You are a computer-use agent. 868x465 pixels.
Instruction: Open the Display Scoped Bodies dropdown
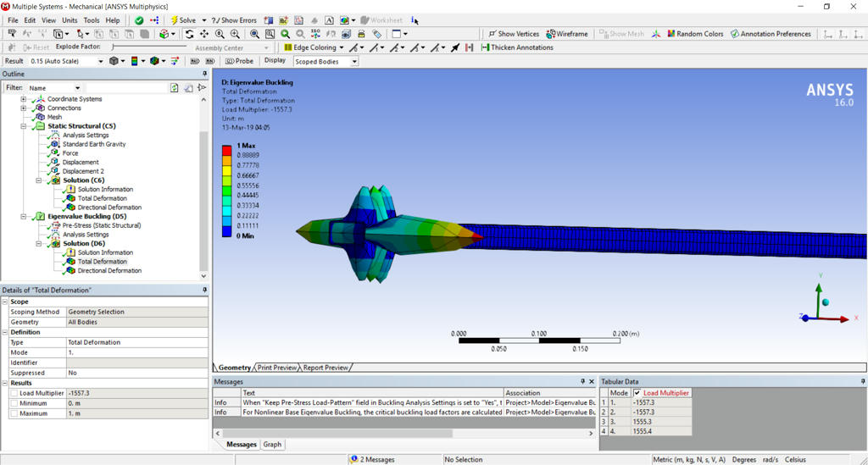(354, 61)
